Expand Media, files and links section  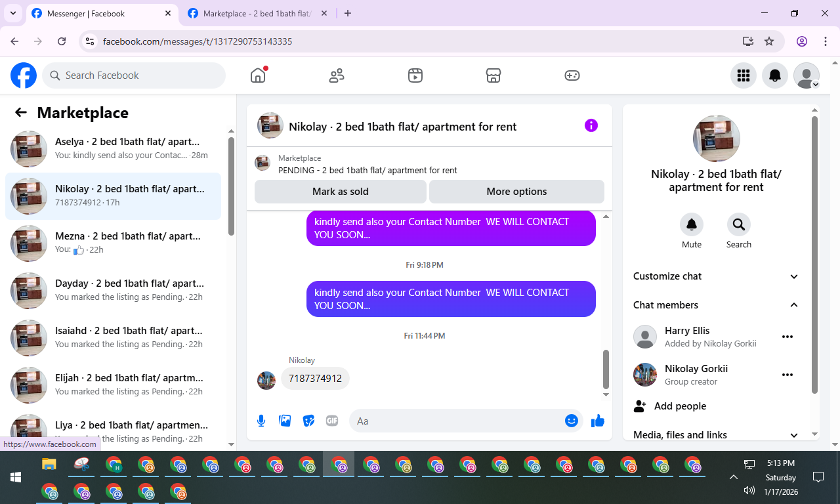(x=717, y=434)
